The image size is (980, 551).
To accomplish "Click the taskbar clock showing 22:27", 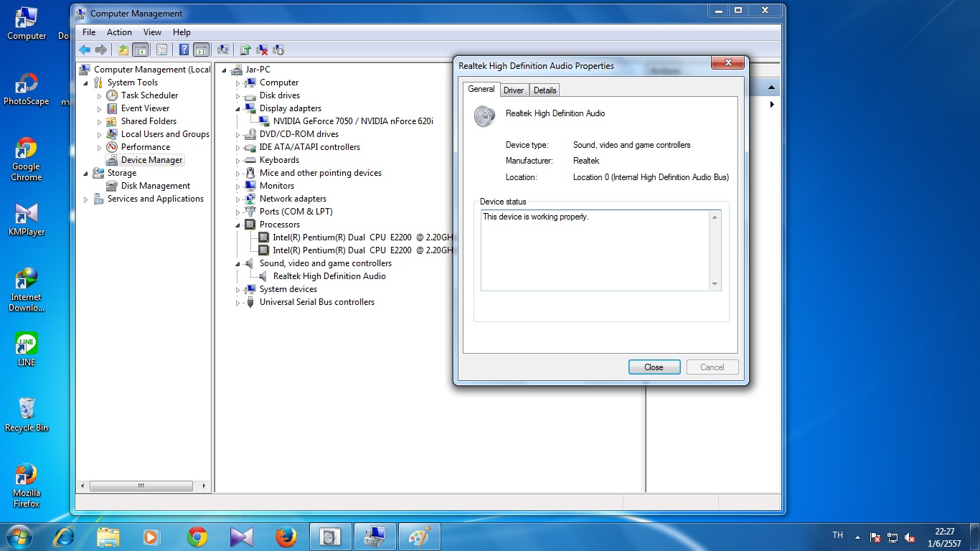I will tap(945, 537).
